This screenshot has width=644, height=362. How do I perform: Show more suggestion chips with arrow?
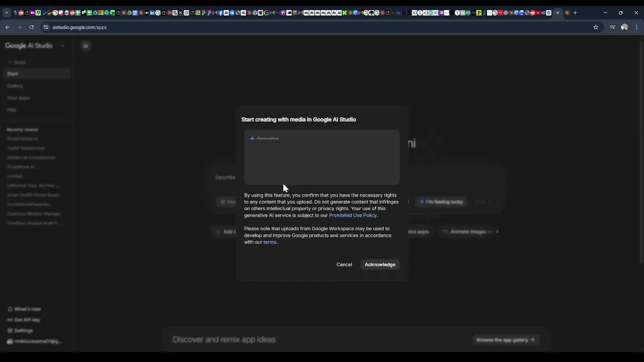click(x=497, y=232)
